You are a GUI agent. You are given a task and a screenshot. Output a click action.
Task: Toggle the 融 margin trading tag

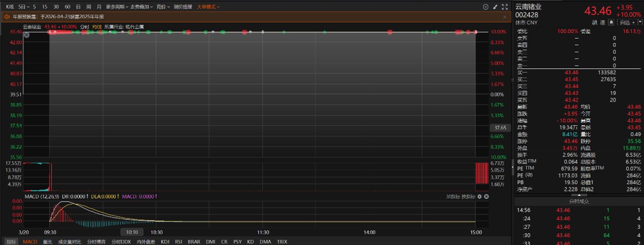click(594, 22)
